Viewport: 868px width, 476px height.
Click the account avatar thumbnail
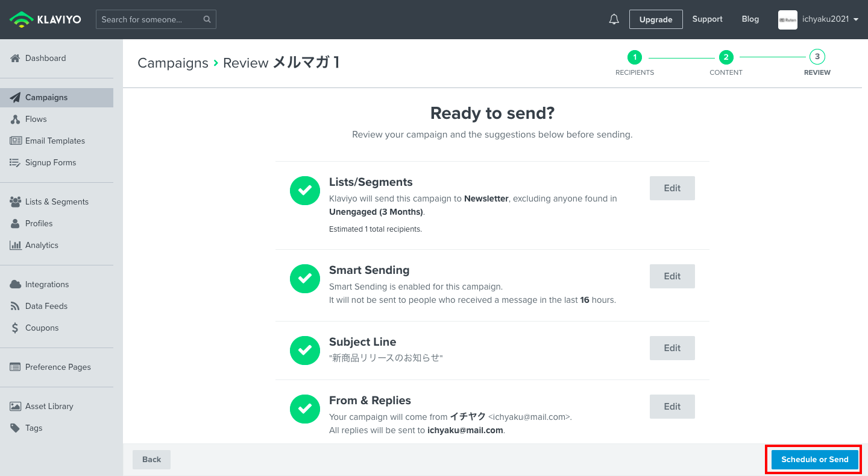[x=788, y=19]
